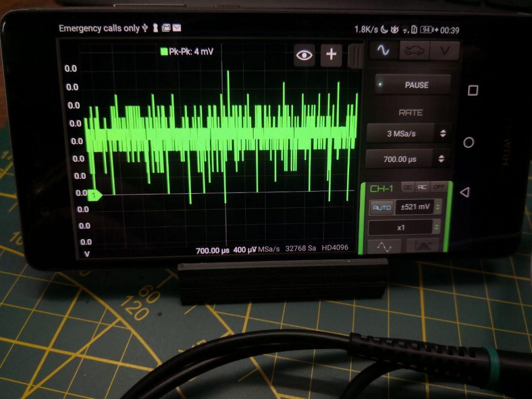Tap the Android recent apps square button
This screenshot has height=399, width=532.
click(473, 90)
